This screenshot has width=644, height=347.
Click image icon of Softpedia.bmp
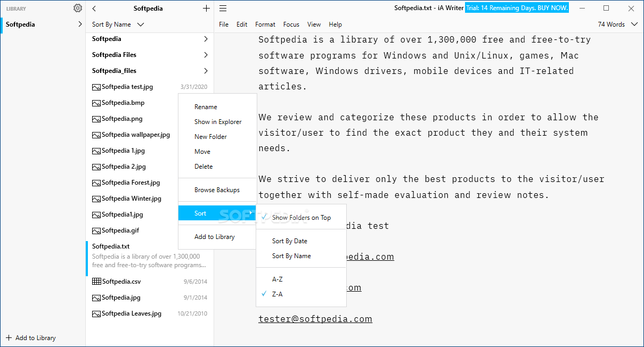[x=96, y=103]
